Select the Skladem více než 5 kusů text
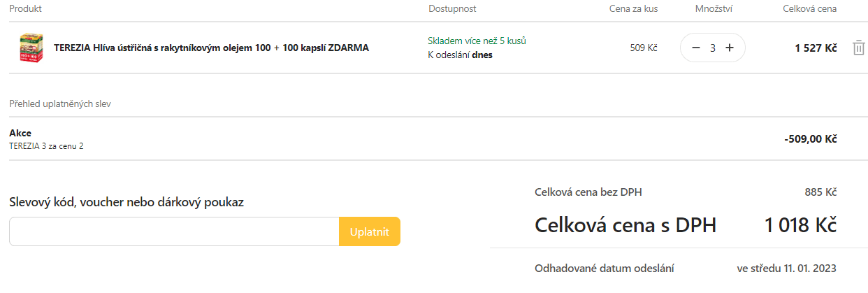Viewport: 868px width, 293px height. [477, 41]
